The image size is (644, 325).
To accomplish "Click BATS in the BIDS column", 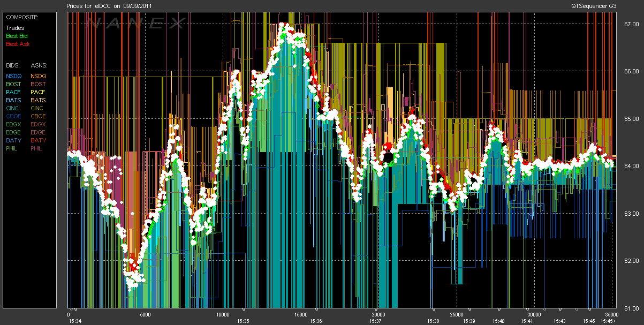I will point(13,100).
